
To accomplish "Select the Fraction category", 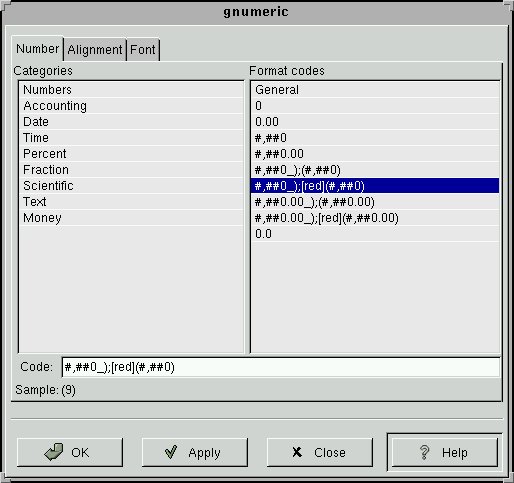I will (131, 170).
